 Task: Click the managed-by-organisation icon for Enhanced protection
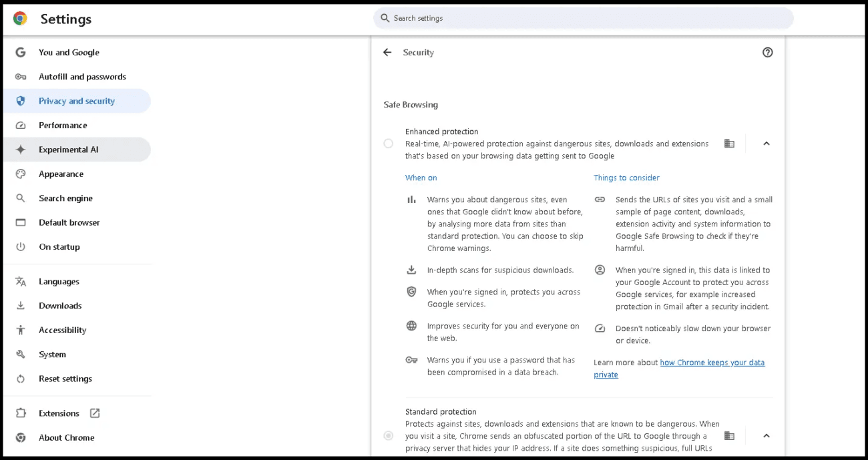(729, 144)
